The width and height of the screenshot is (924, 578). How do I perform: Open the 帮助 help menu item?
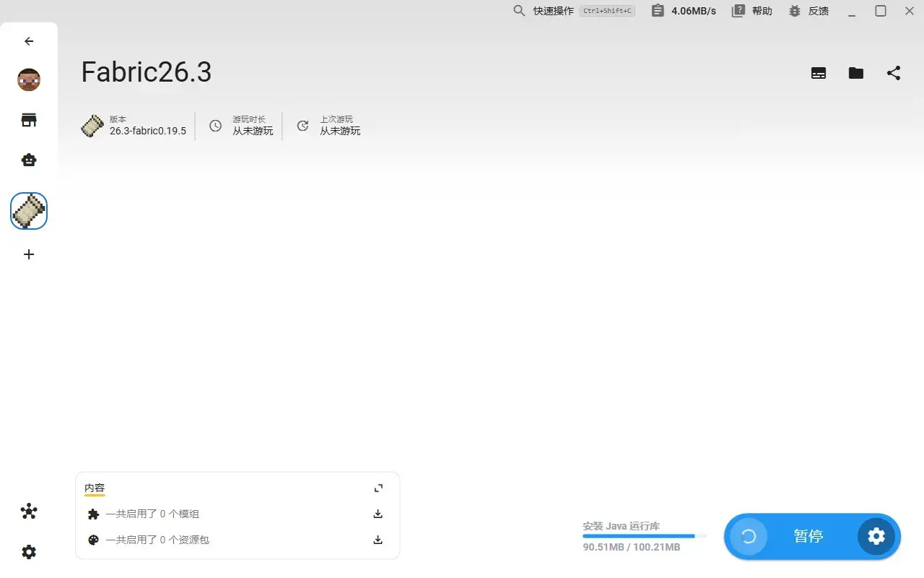pyautogui.click(x=752, y=11)
